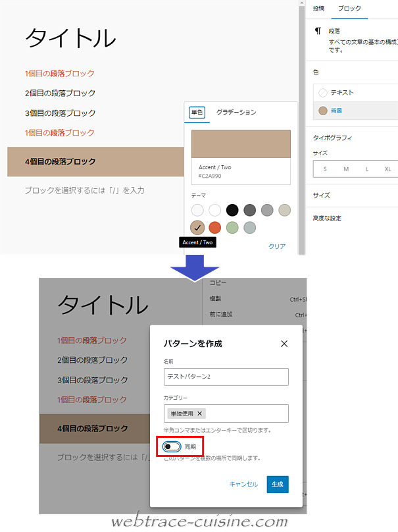Close the パターンを作成 dialog with X

284,344
